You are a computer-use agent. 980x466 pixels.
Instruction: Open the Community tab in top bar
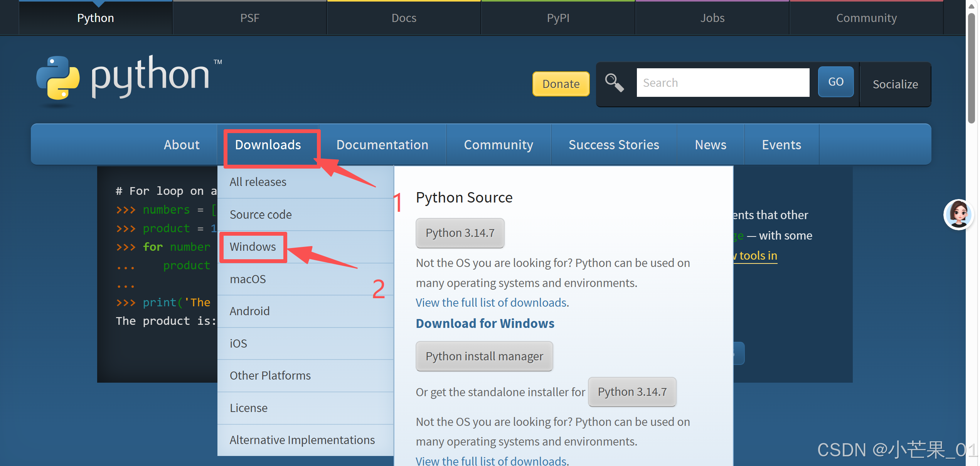(867, 18)
